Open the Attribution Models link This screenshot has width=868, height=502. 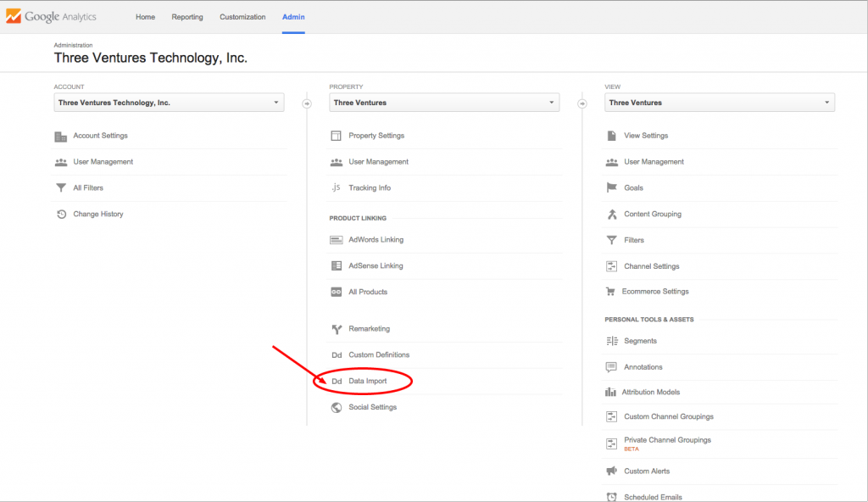point(650,392)
